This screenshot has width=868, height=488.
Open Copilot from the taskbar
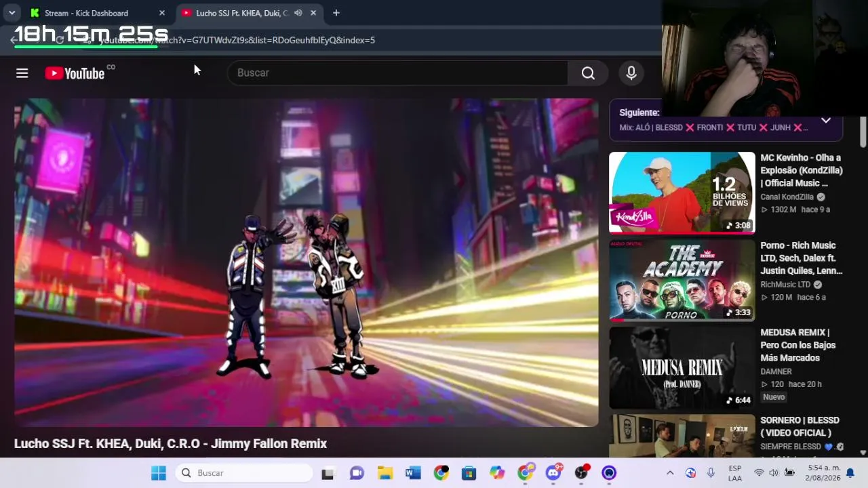(497, 473)
